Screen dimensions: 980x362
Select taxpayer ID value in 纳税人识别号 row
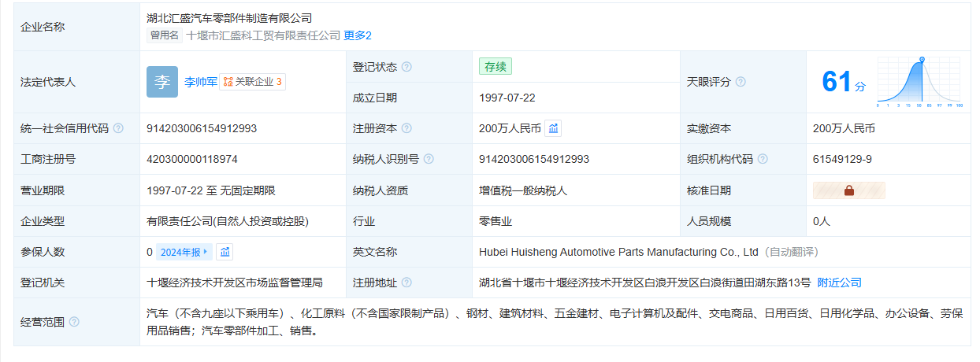(x=534, y=159)
